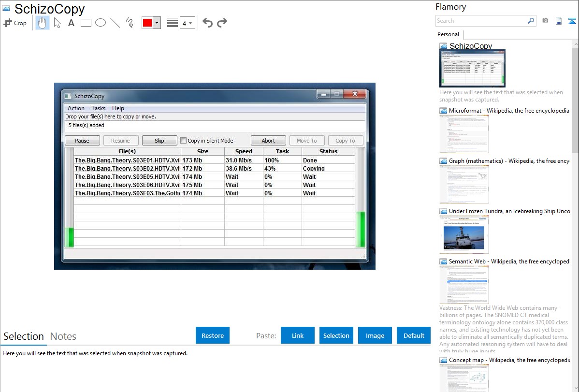The width and height of the screenshot is (579, 392).
Task: Click the 'Copying' status cell
Action: click(328, 169)
